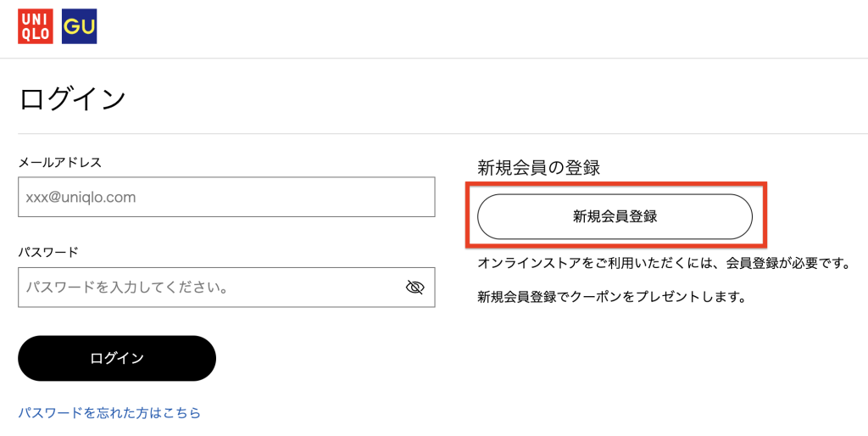Click the xxx@uniqlo.com placeholder text
This screenshot has height=436, width=868.
(x=81, y=197)
